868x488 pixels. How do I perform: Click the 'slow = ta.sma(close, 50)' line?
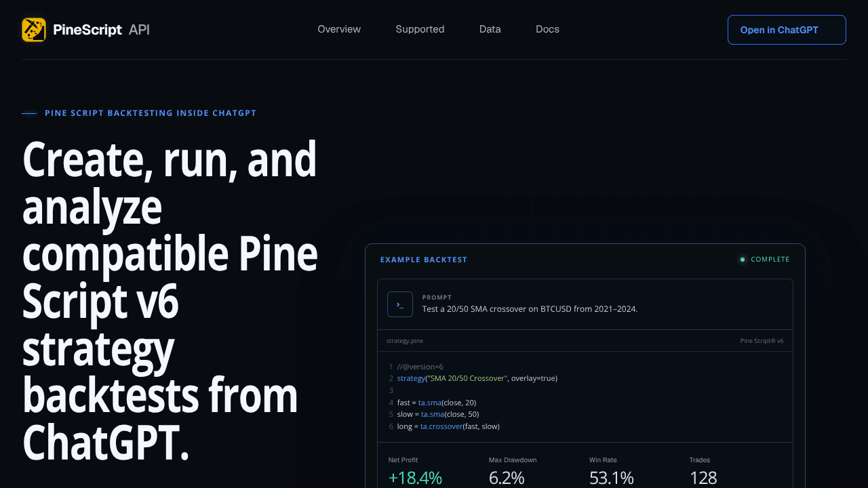pyautogui.click(x=438, y=414)
